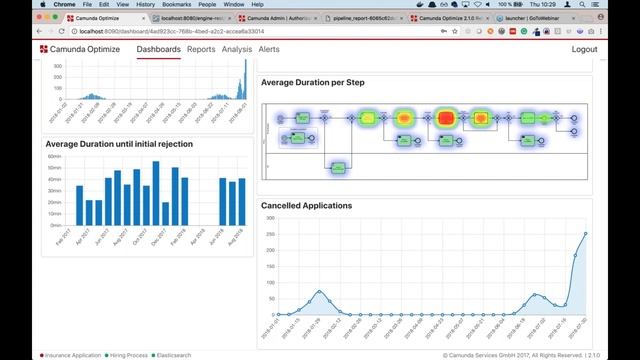Click the battery percentage indicator
640x360 pixels.
tap(510, 4)
